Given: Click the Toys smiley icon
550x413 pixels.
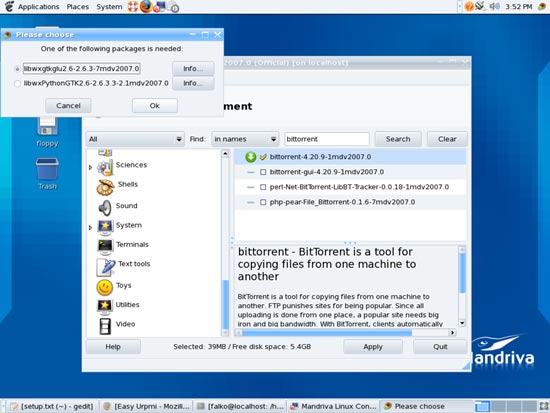Looking at the screenshot, I should (x=105, y=287).
